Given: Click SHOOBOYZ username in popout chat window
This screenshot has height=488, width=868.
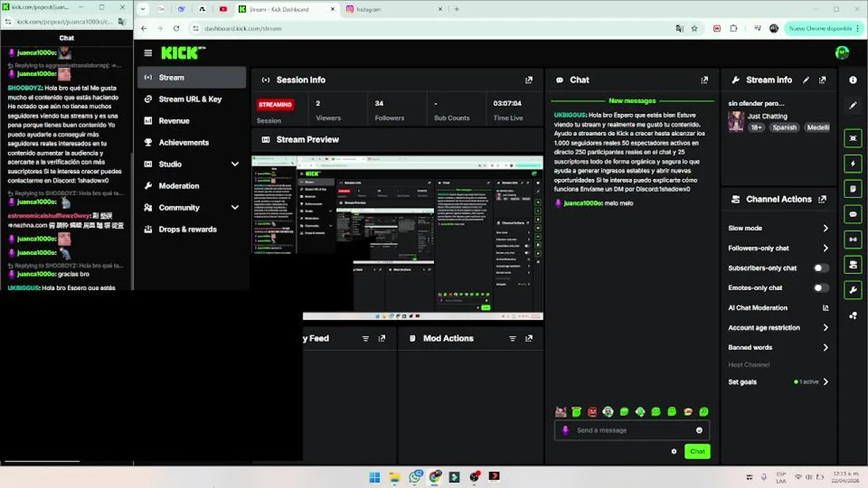Looking at the screenshot, I should point(24,88).
